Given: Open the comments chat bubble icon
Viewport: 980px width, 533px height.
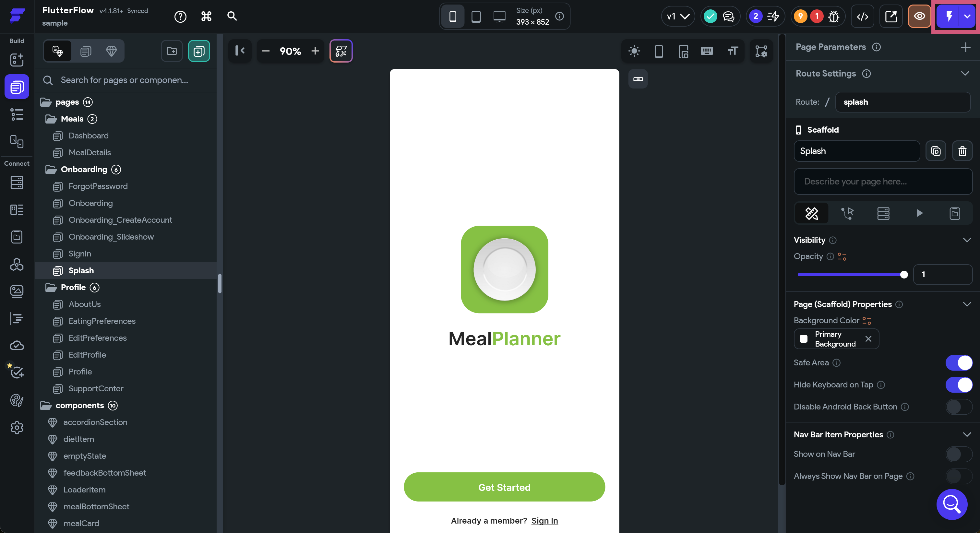Looking at the screenshot, I should click(x=729, y=16).
